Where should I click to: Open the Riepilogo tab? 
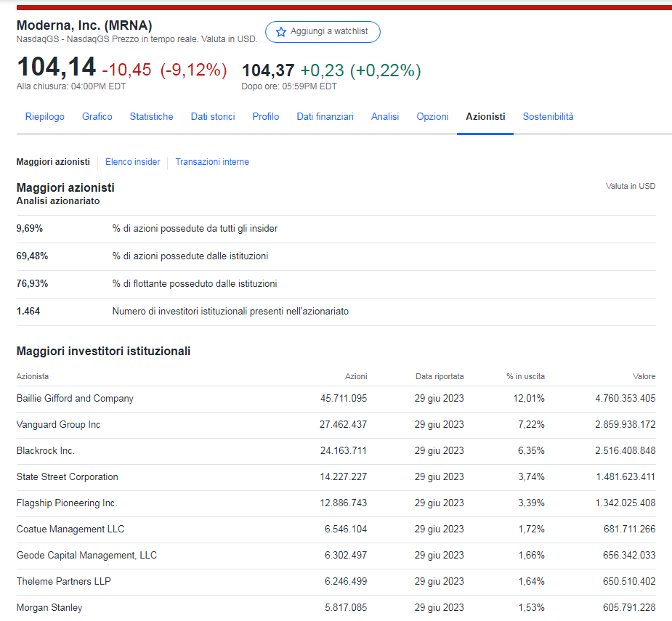click(44, 116)
